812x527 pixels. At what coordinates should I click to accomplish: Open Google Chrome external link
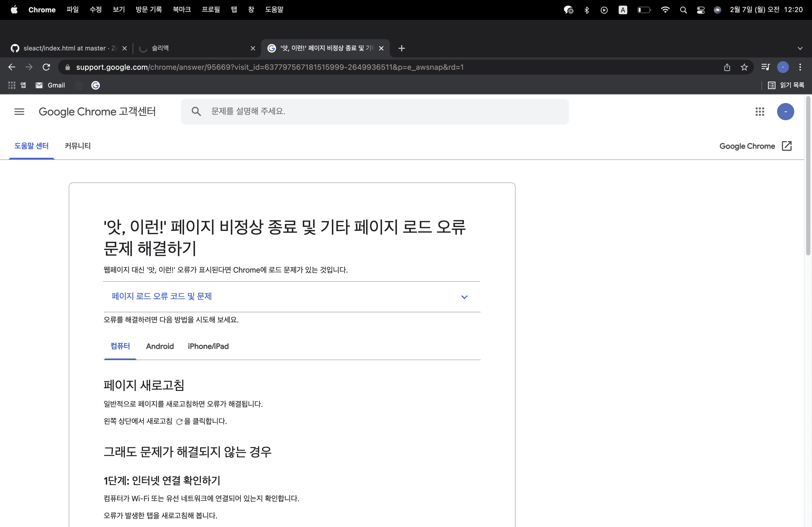[755, 146]
